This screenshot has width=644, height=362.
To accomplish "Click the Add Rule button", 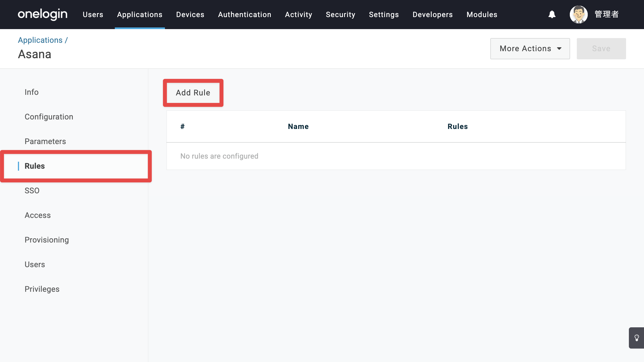I will [x=193, y=93].
